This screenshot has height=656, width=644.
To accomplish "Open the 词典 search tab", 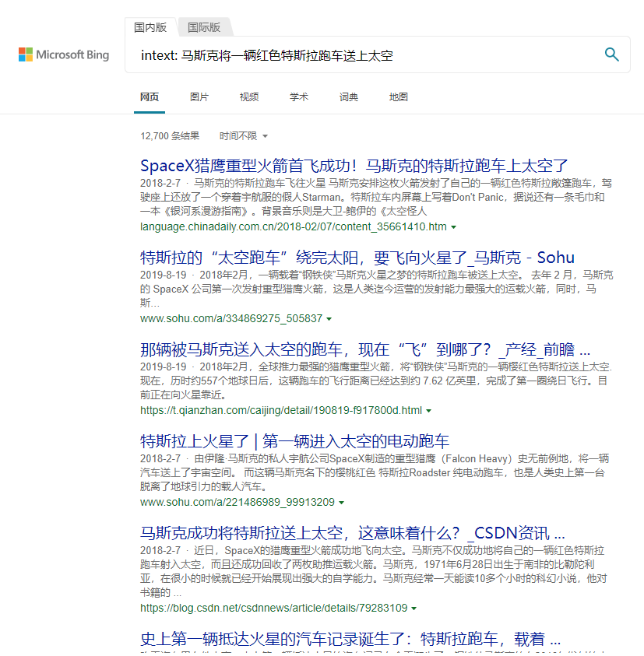I will tap(349, 97).
